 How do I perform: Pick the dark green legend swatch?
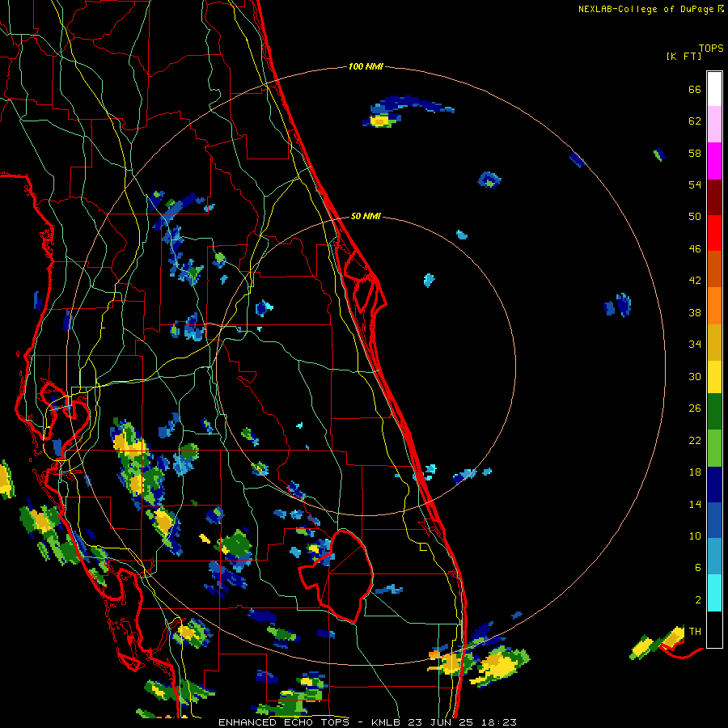pos(714,412)
